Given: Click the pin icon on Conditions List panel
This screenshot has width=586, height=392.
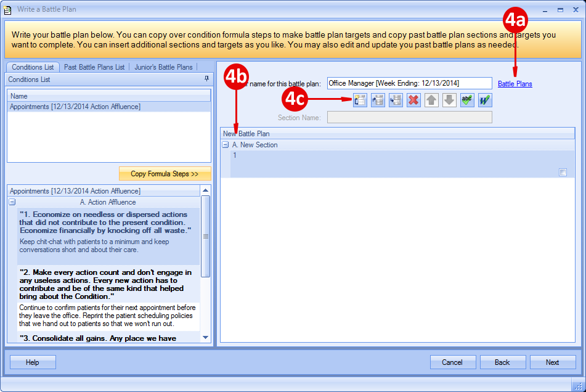Looking at the screenshot, I should pyautogui.click(x=206, y=79).
